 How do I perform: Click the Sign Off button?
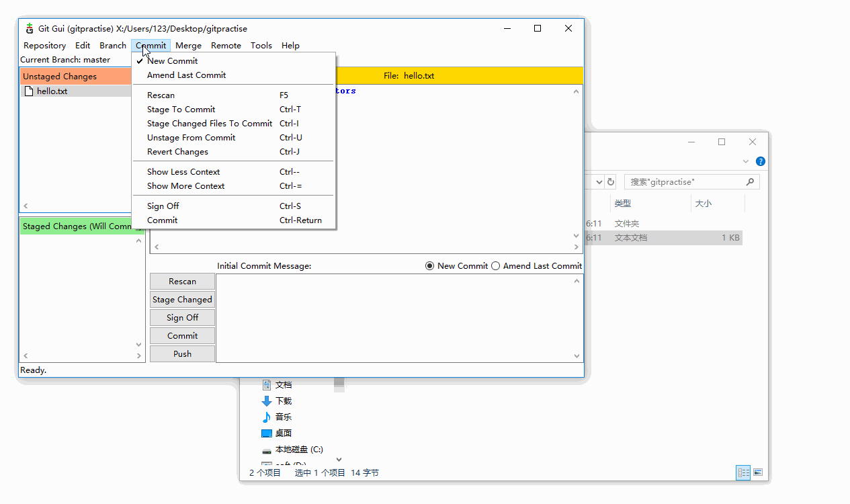pos(182,318)
